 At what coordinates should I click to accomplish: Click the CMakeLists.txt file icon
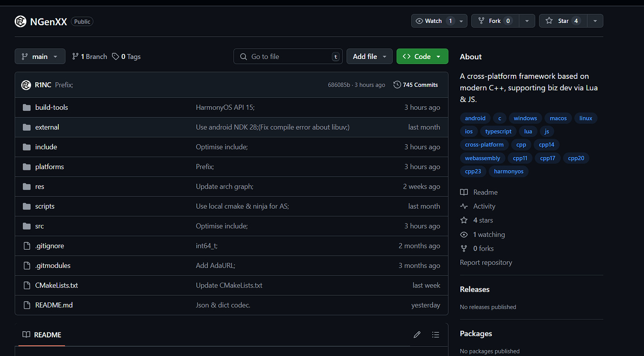pyautogui.click(x=27, y=286)
